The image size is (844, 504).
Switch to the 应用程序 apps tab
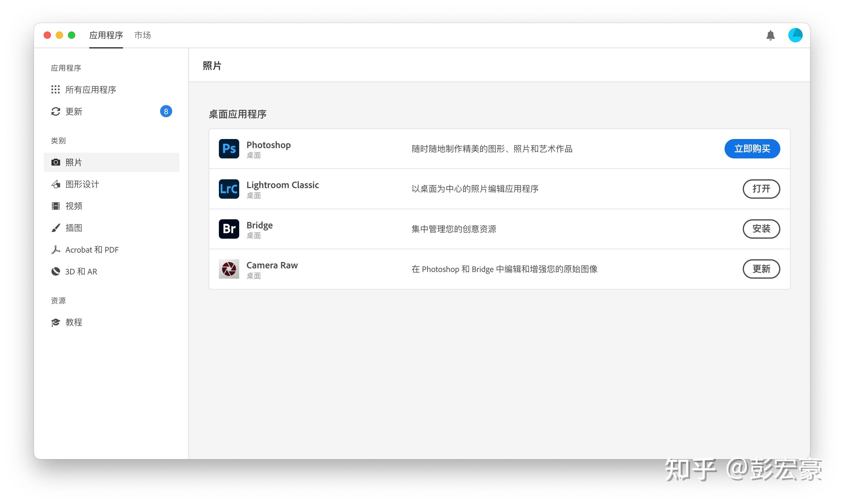106,35
